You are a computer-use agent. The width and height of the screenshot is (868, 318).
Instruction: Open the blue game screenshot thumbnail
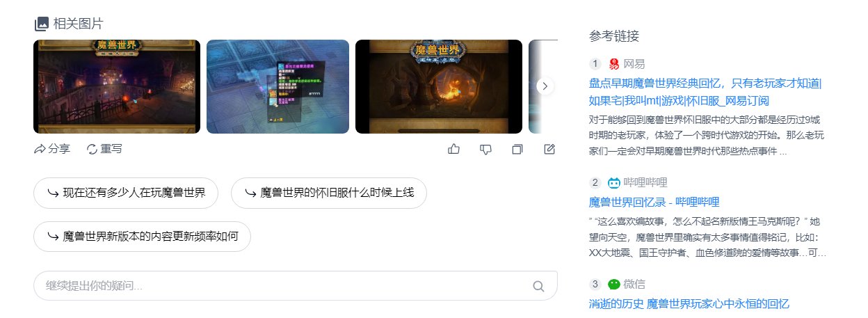pyautogui.click(x=278, y=86)
